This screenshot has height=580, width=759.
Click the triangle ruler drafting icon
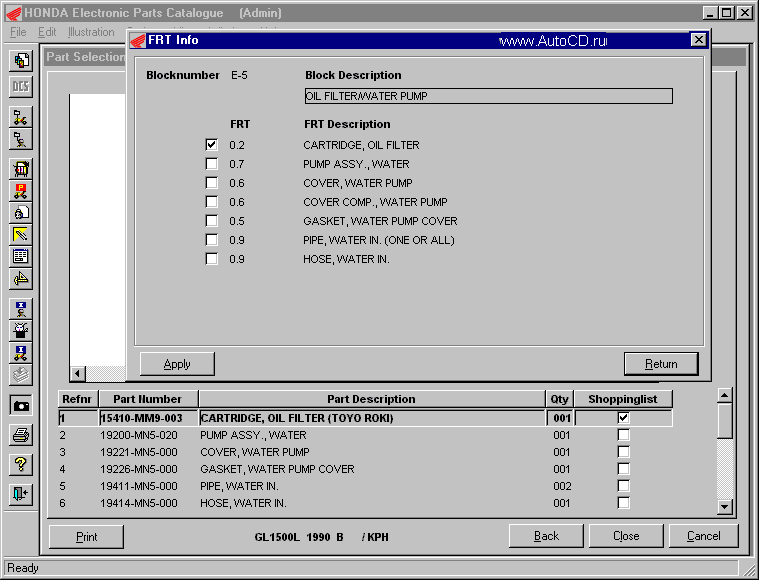[x=21, y=279]
